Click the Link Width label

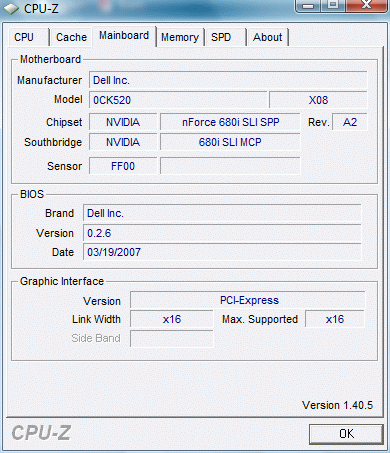point(96,319)
